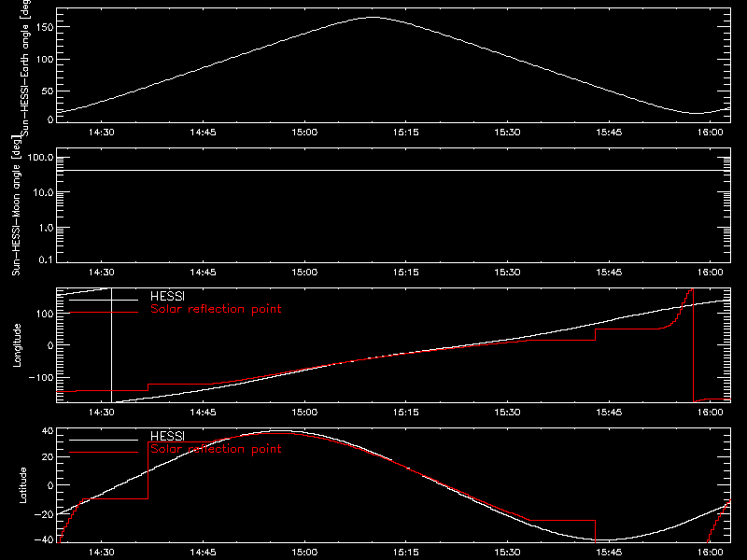The height and width of the screenshot is (560, 747).
Task: Click 15:30 label under Latitude plot
Action: pos(507,553)
